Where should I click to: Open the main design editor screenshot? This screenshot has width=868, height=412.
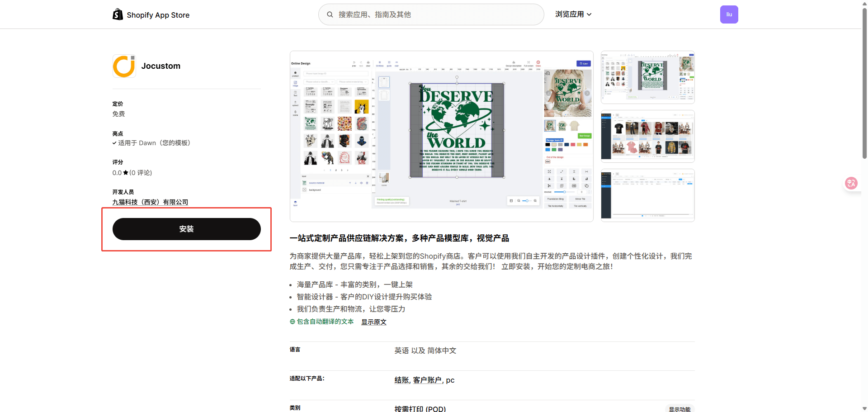(x=441, y=136)
